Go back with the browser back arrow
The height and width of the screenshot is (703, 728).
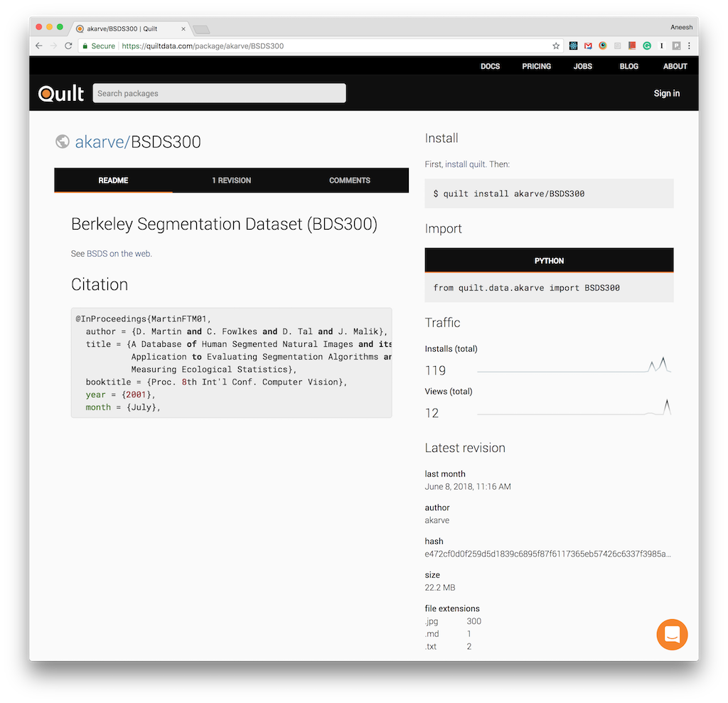click(39, 45)
